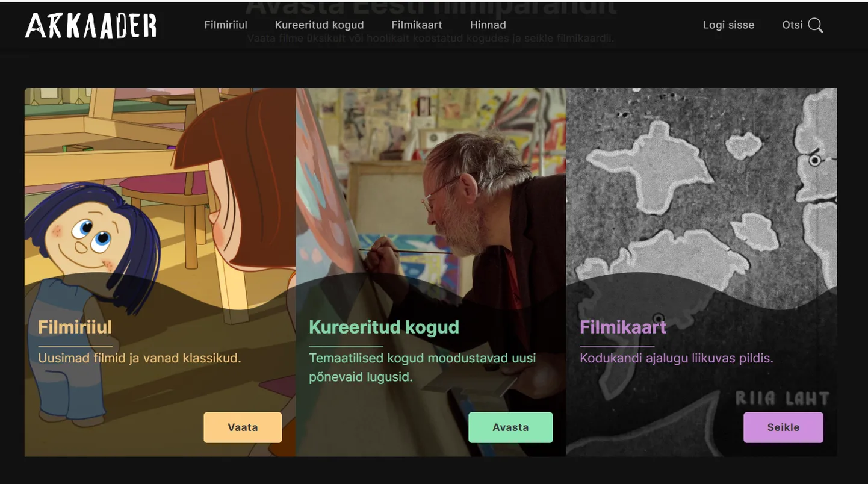868x484 pixels.
Task: Click the Filmikaart card heading
Action: (623, 327)
